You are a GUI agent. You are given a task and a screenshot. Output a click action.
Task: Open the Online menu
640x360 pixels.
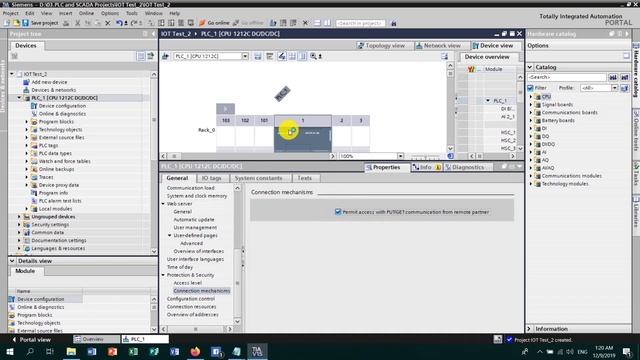point(86,13)
